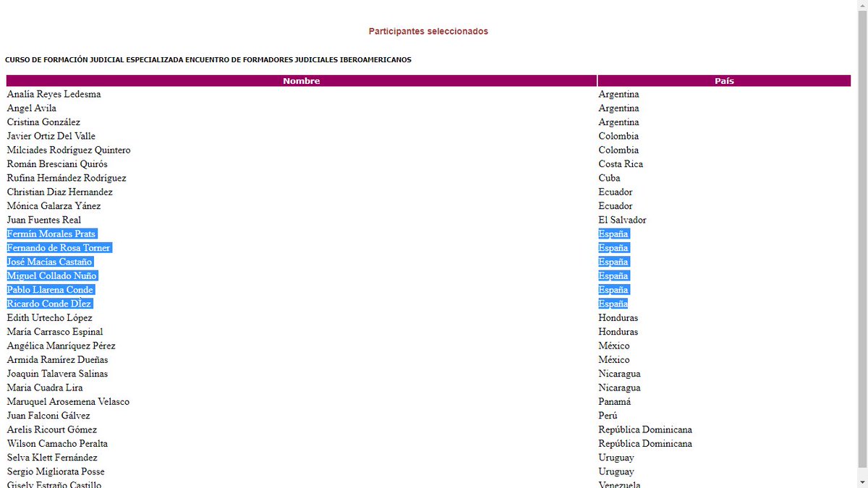Image resolution: width=868 pixels, height=488 pixels.
Task: Click the vertical scrollbar thumb
Action: (861, 239)
